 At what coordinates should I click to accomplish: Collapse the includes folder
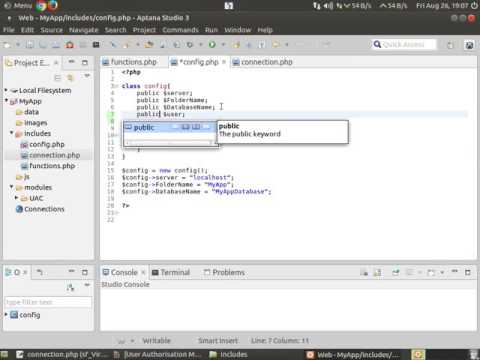pos(12,133)
